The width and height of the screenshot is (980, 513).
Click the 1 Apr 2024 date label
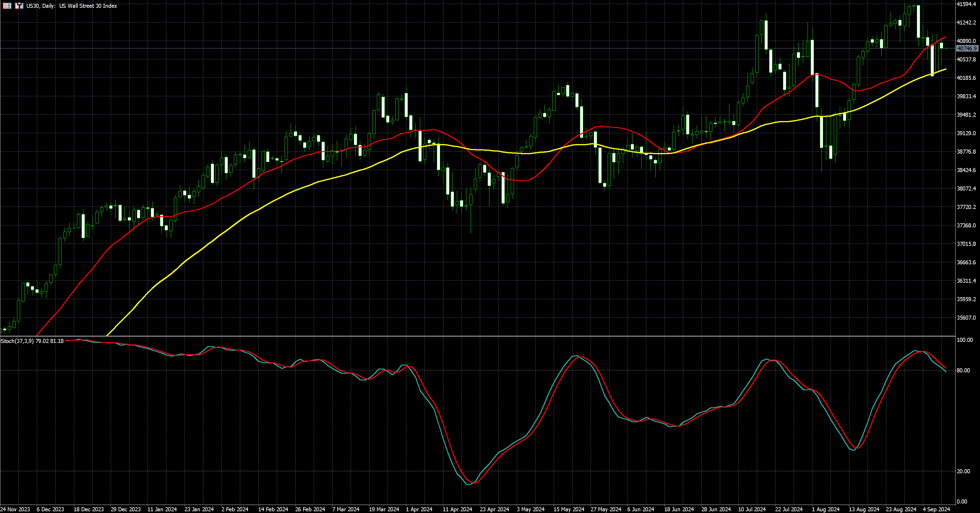tap(419, 509)
